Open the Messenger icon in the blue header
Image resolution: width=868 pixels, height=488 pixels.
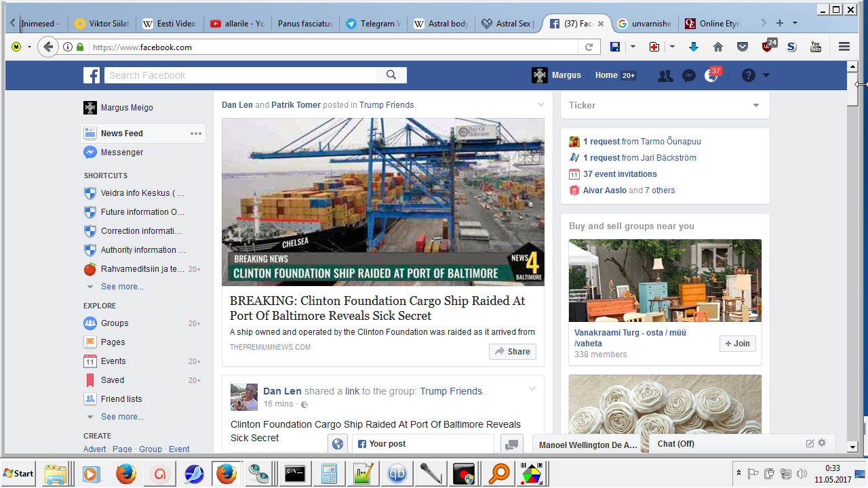[x=689, y=76]
